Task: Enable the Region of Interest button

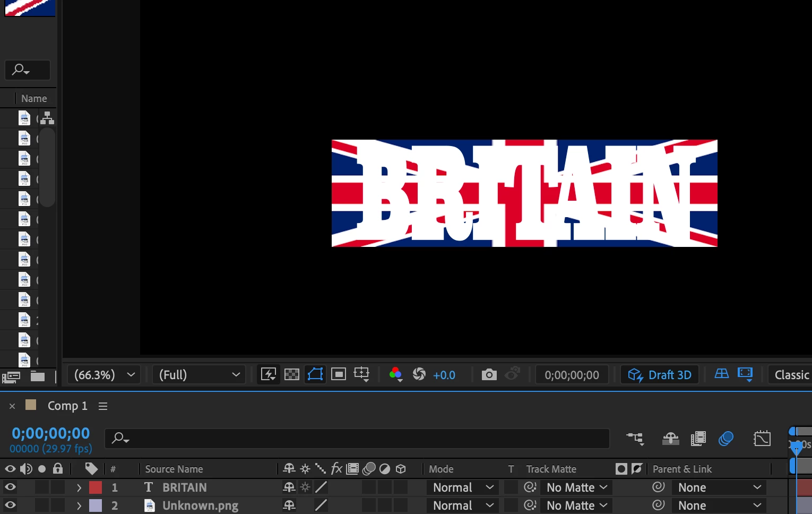Action: click(339, 375)
